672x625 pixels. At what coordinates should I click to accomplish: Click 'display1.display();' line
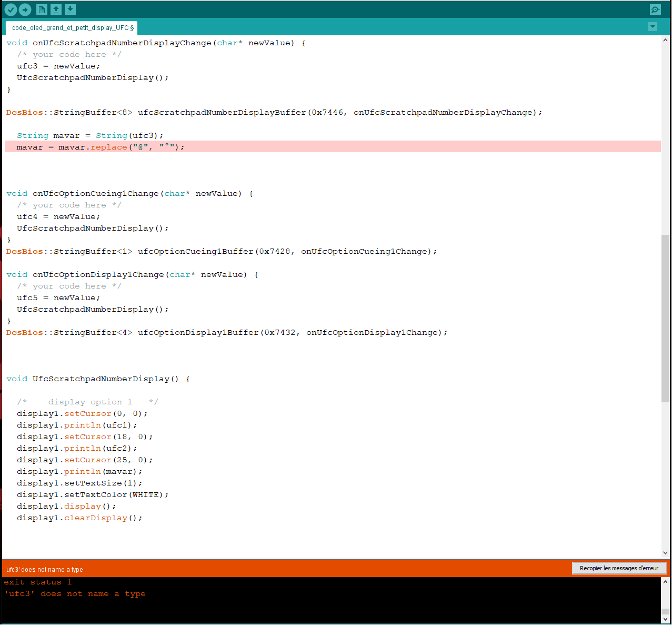pos(66,507)
